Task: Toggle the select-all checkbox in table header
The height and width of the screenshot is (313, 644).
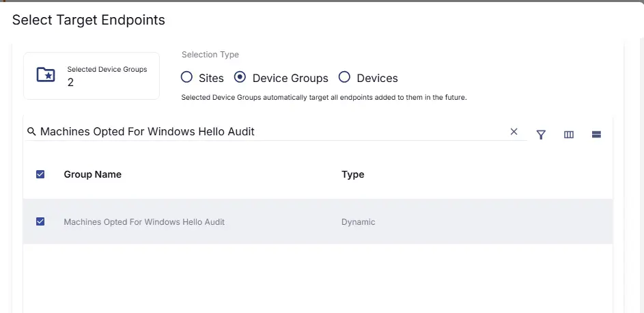Action: click(40, 174)
